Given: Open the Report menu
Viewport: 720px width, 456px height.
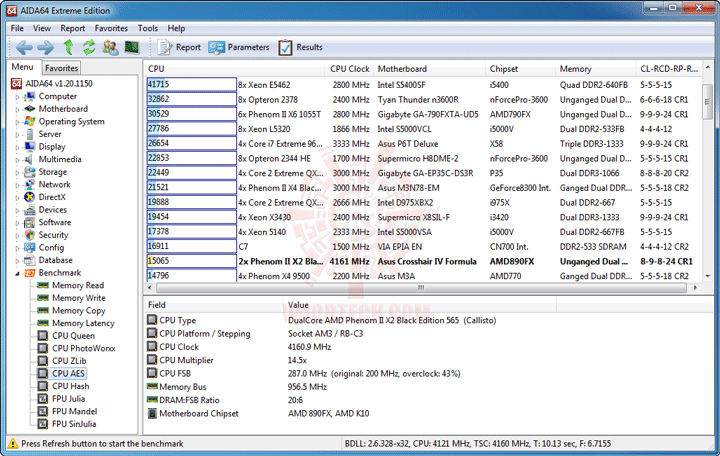Looking at the screenshot, I should [x=73, y=28].
